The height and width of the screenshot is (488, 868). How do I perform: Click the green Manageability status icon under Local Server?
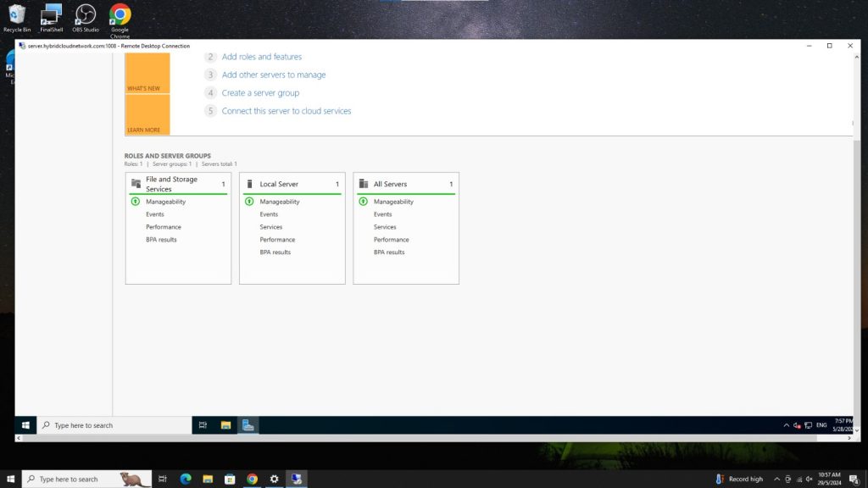[x=251, y=202]
